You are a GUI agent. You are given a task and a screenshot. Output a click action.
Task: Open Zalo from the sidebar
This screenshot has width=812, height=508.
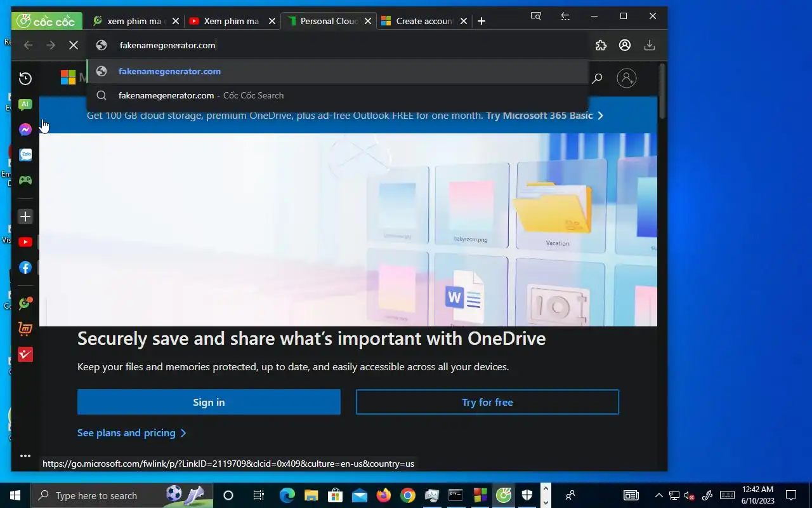point(25,154)
